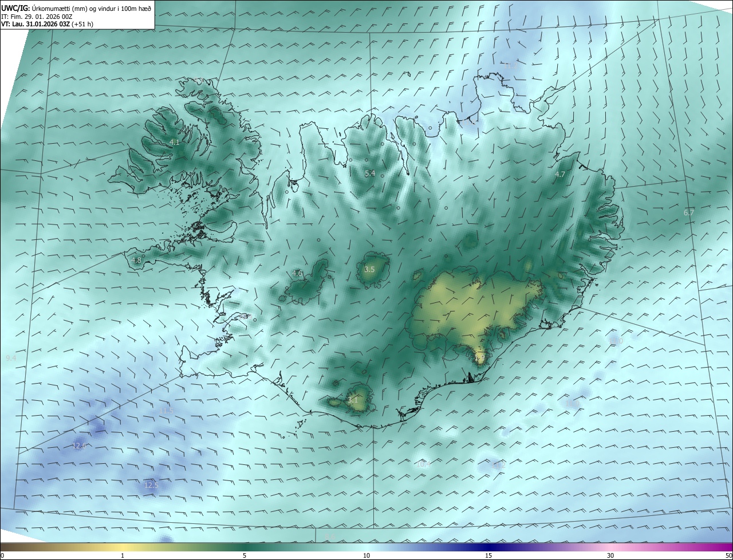Click the 12.5 value label over the southwest ocean
The image size is (733, 560).
click(x=151, y=485)
